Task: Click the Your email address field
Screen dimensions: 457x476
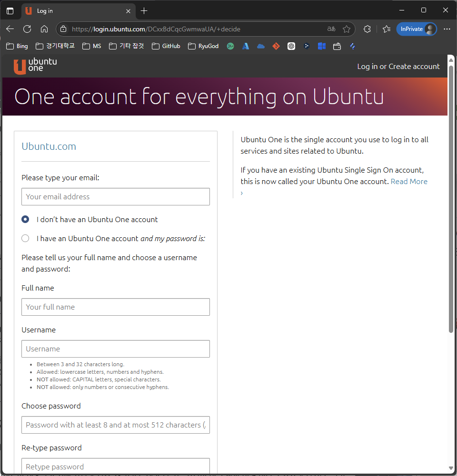Action: [116, 197]
